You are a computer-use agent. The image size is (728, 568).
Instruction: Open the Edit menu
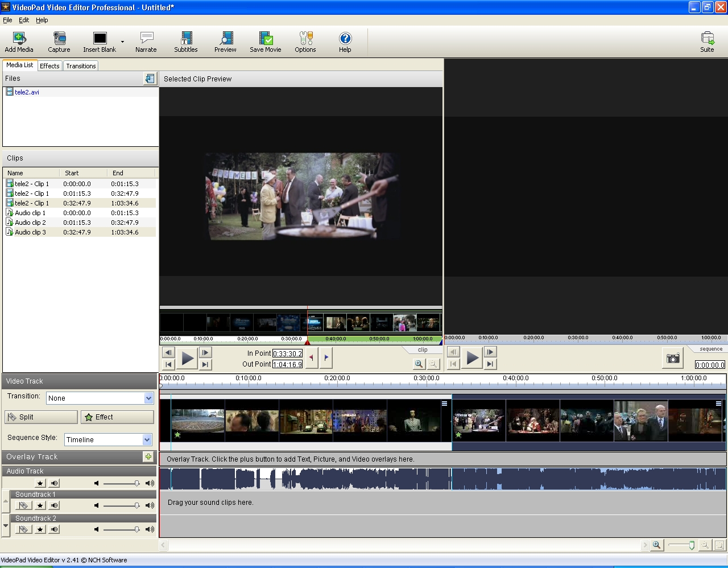point(24,20)
